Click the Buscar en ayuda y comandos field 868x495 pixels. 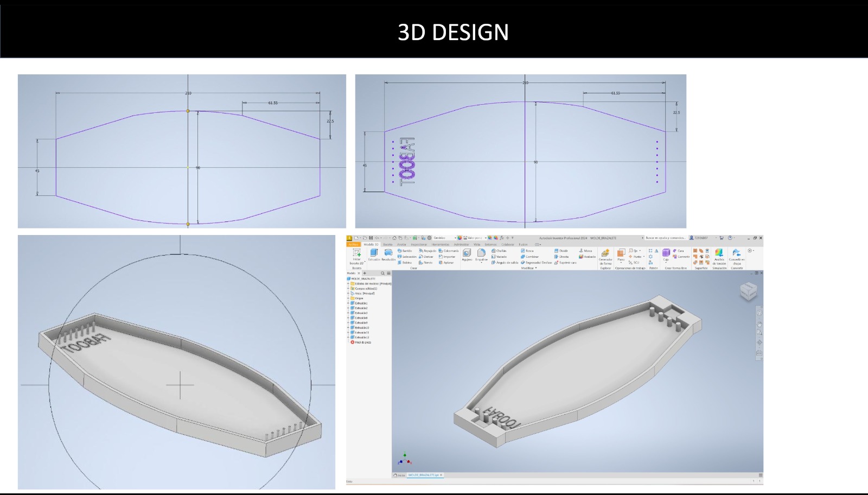pos(666,238)
